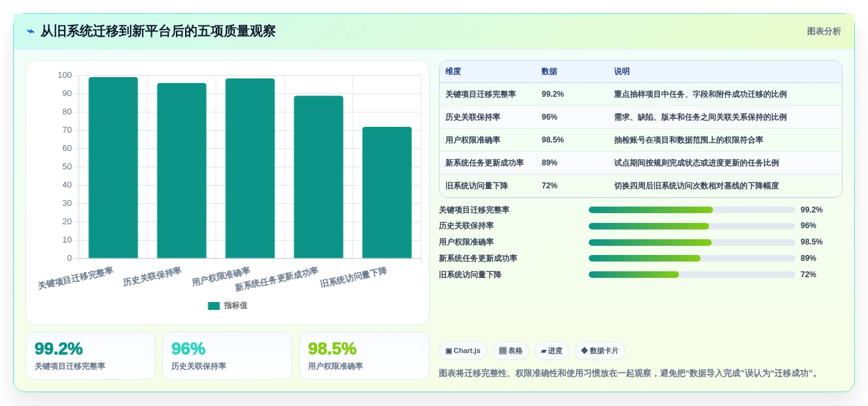The image size is (868, 406).
Task: Click the 89% value in the table
Action: pyautogui.click(x=549, y=163)
